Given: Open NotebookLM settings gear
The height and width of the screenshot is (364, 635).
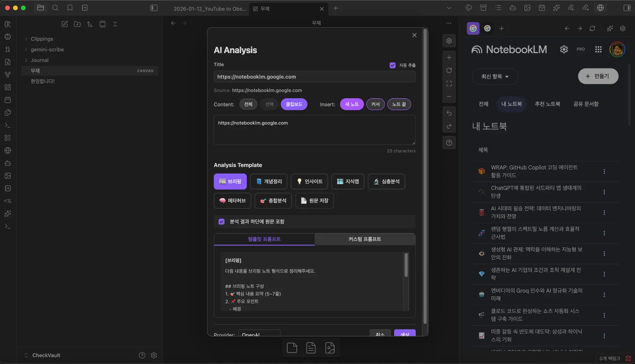Looking at the screenshot, I should (564, 49).
